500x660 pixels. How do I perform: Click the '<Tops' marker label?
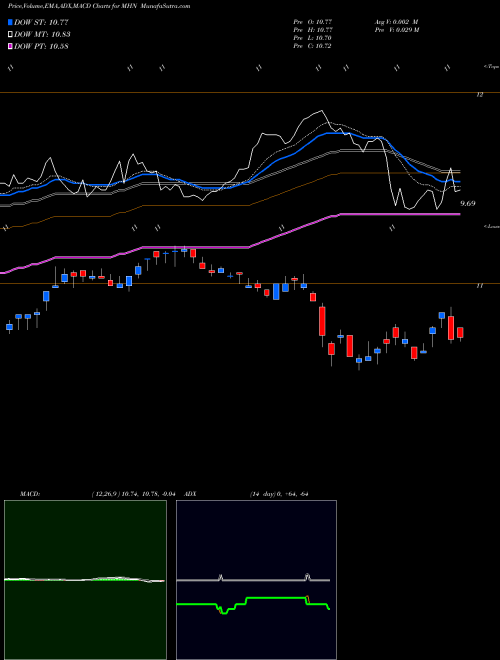[x=491, y=67]
